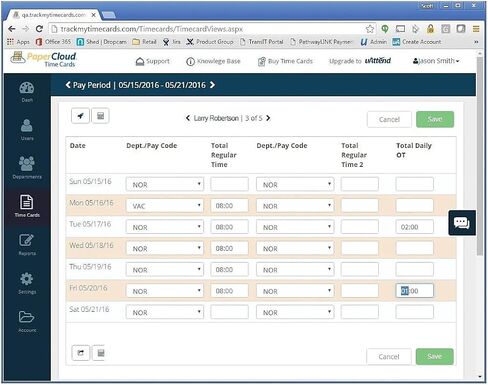Open Mon 05/16/16 VAC pay code dropdown

(x=165, y=206)
